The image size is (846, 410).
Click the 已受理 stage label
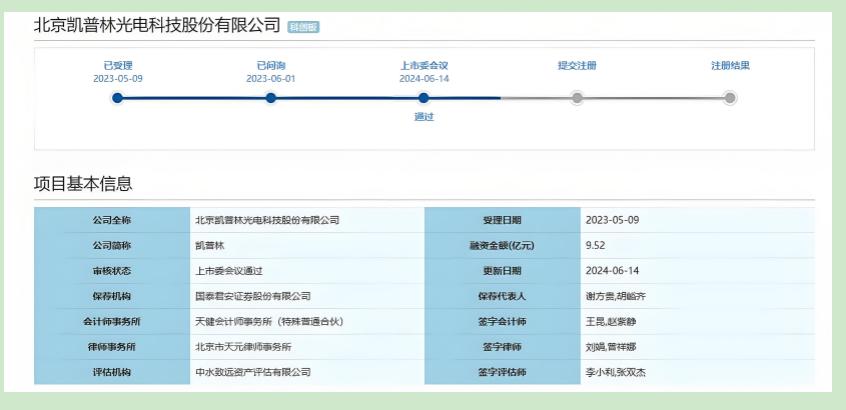[x=118, y=66]
